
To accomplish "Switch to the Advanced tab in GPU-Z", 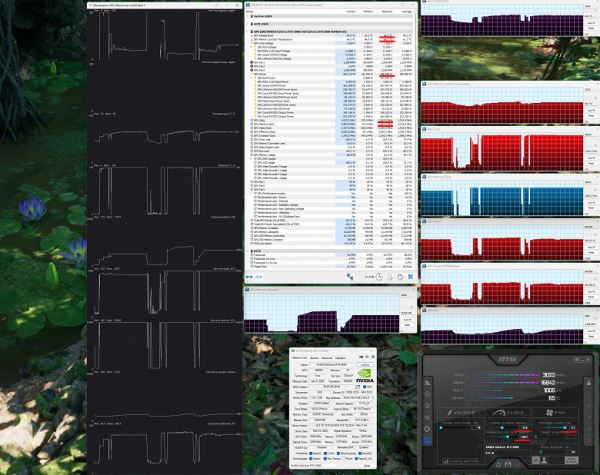I will click(327, 358).
